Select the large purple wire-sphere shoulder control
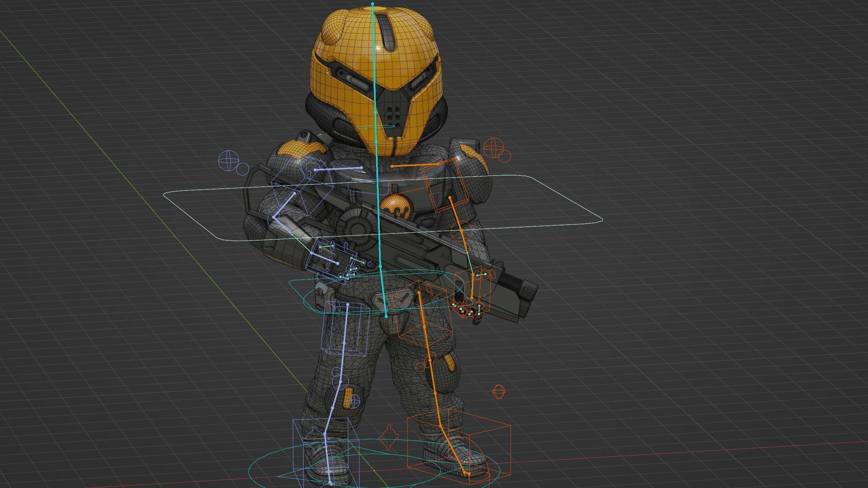Screen dimensions: 868x488 click(x=229, y=161)
